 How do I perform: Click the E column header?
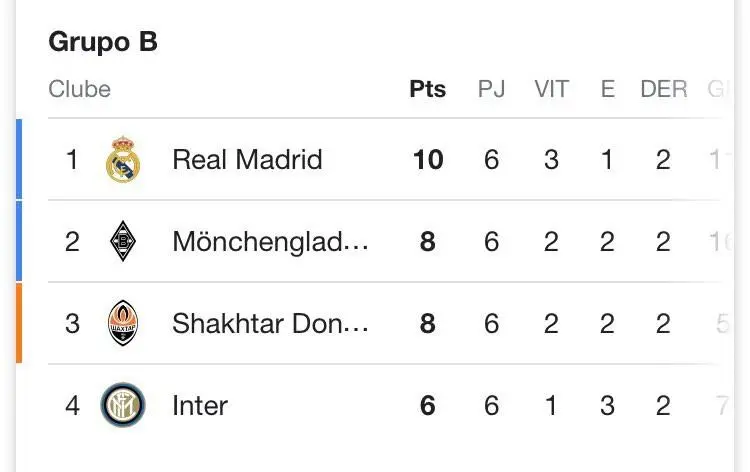(607, 89)
